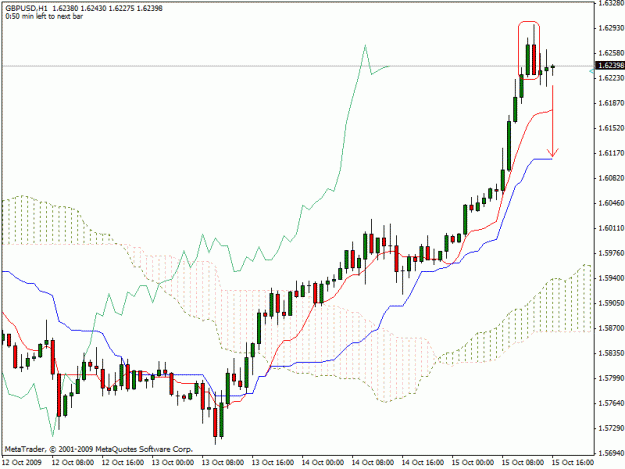
Task: Select the "15 Oct 00:00" time label
Action: click(x=473, y=463)
